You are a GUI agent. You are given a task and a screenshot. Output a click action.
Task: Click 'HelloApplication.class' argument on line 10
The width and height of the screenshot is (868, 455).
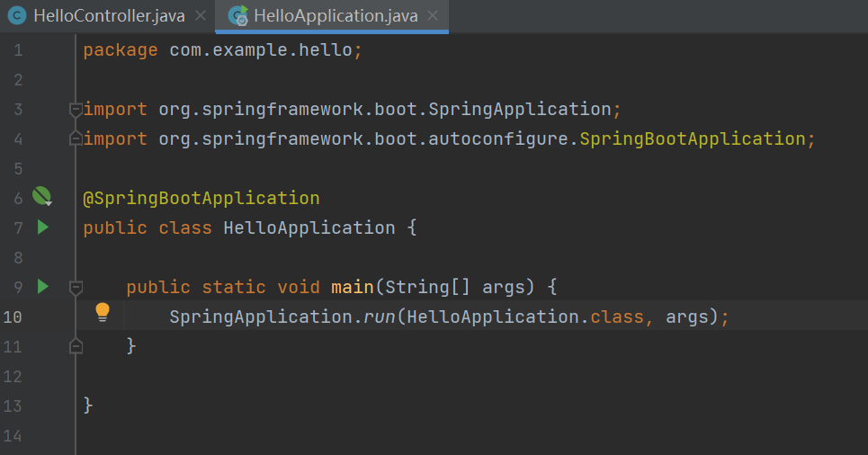[525, 317]
